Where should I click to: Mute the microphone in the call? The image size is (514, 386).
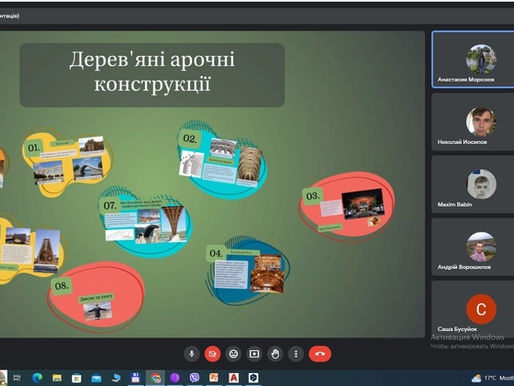192,354
